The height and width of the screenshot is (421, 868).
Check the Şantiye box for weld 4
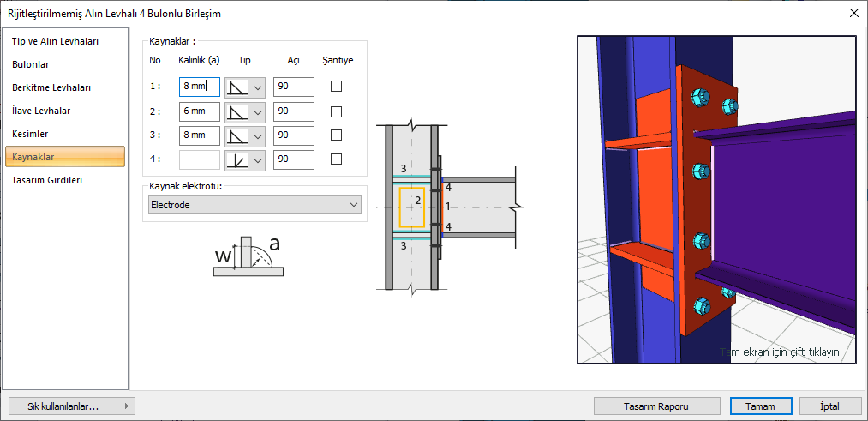(337, 159)
